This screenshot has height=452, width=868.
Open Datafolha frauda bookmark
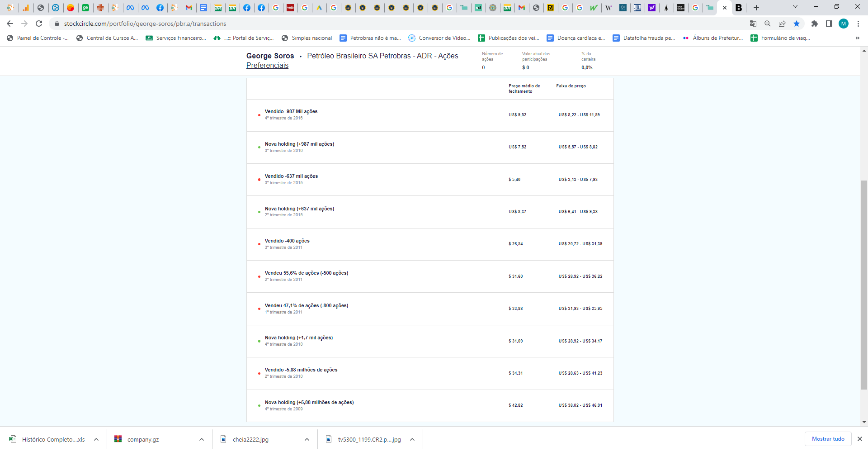click(644, 38)
